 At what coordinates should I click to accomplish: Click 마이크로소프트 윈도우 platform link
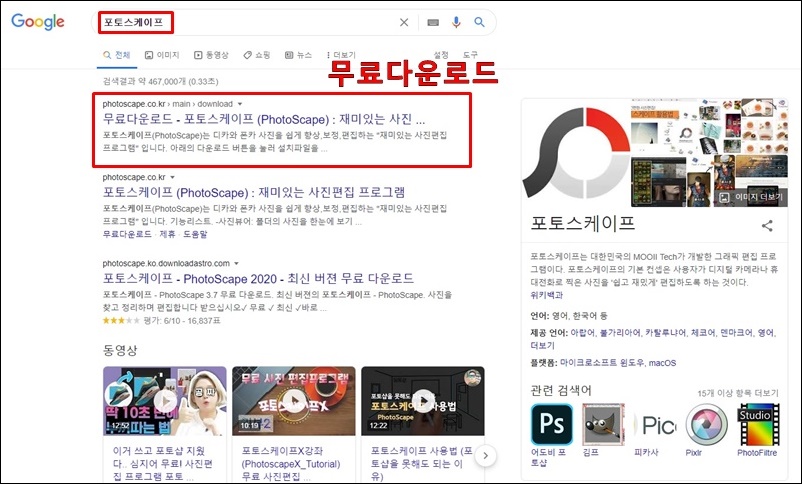coord(602,363)
